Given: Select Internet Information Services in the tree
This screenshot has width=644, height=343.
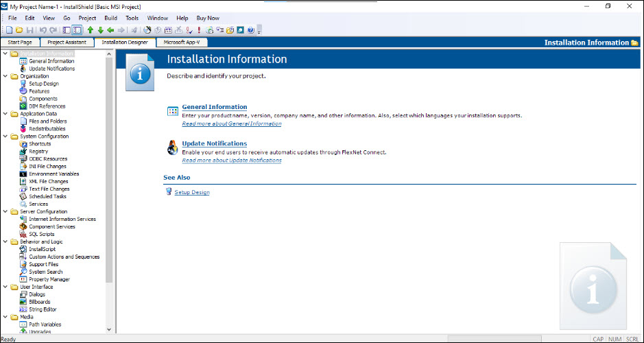Looking at the screenshot, I should click(62, 219).
